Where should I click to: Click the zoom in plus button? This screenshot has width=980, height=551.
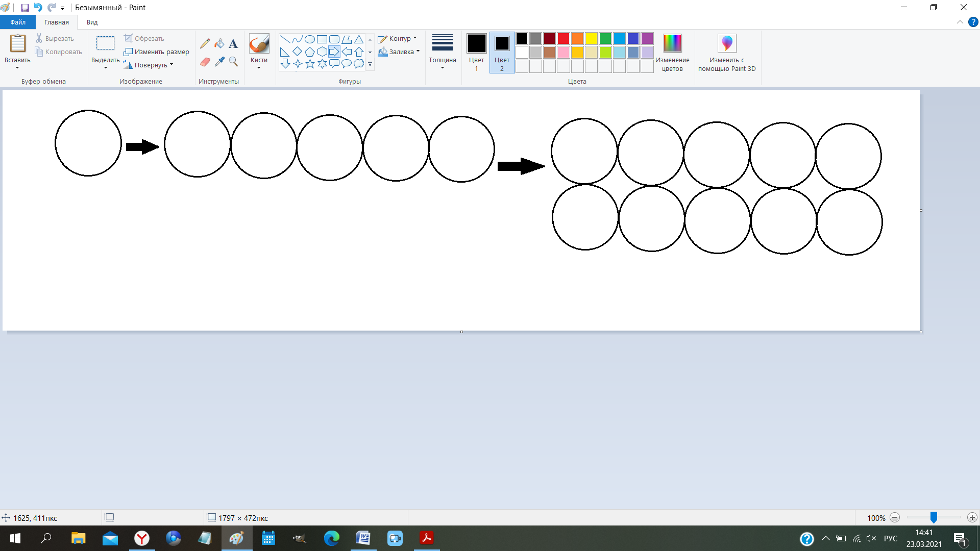pyautogui.click(x=972, y=517)
